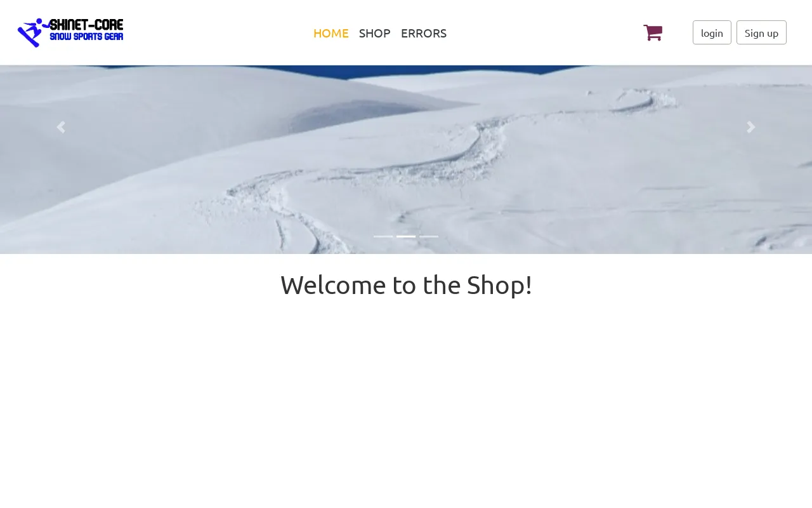Open the HOME navigation item
This screenshot has width=812, height=508.
pos(331,33)
